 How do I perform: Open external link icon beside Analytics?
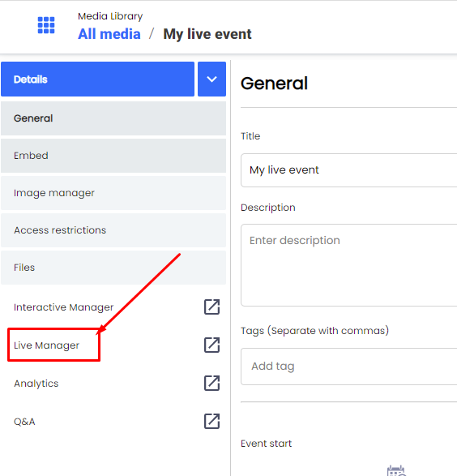click(x=211, y=383)
